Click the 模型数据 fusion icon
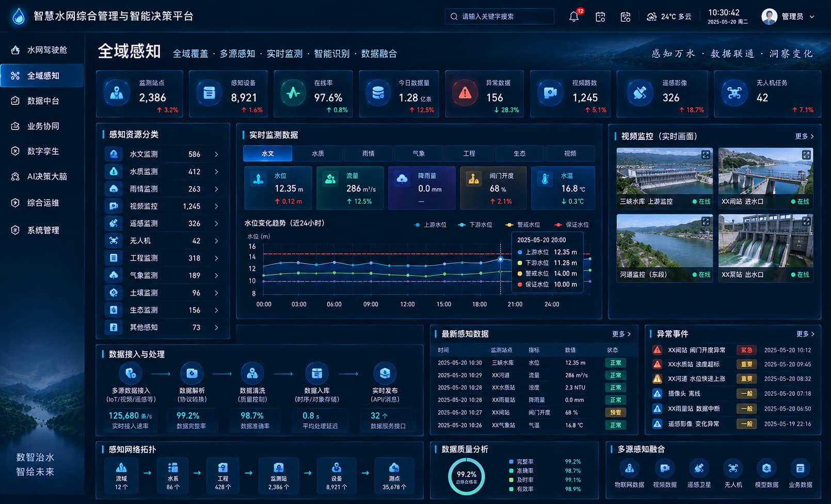This screenshot has width=831, height=504. (766, 468)
